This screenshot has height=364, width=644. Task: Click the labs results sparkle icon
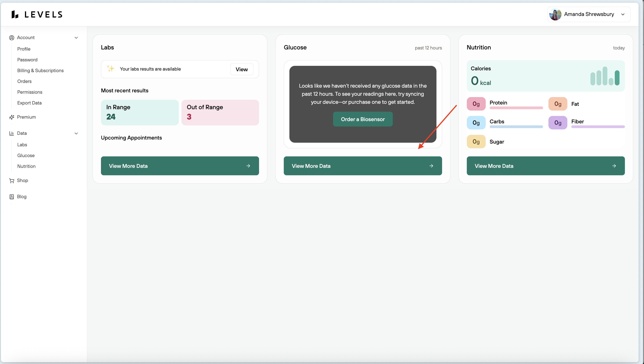(x=110, y=69)
